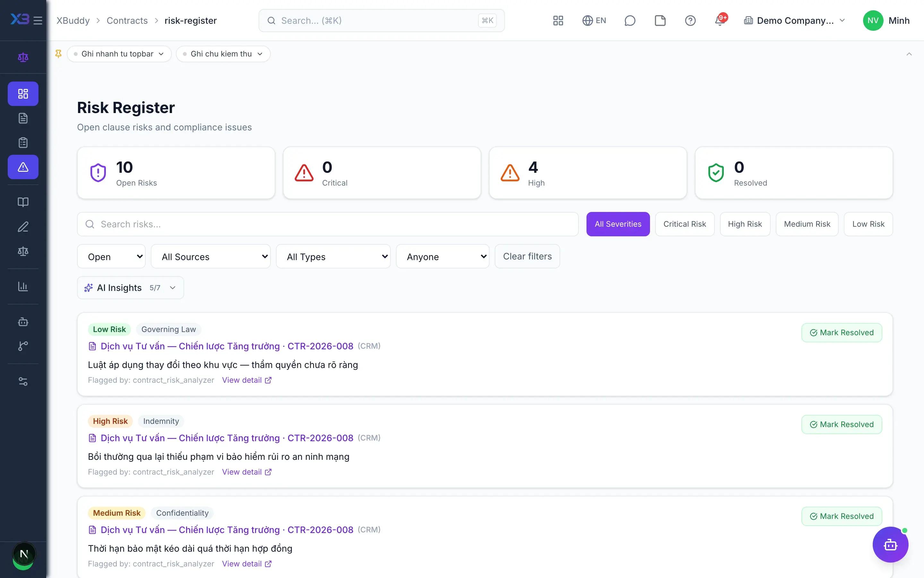Click Clear filters button
The width and height of the screenshot is (924, 578).
527,257
